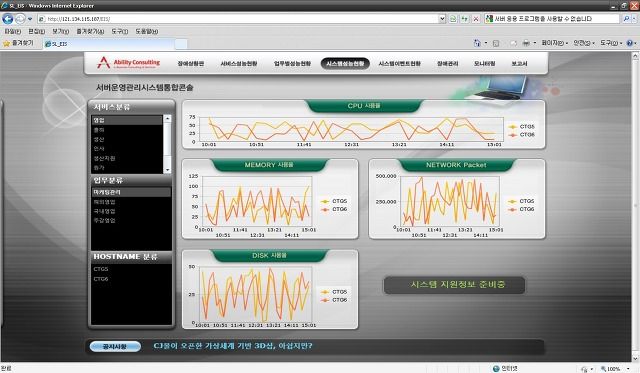The image size is (640, 373).
Task: Go back with the browser Back arrow
Action: (x=7, y=18)
